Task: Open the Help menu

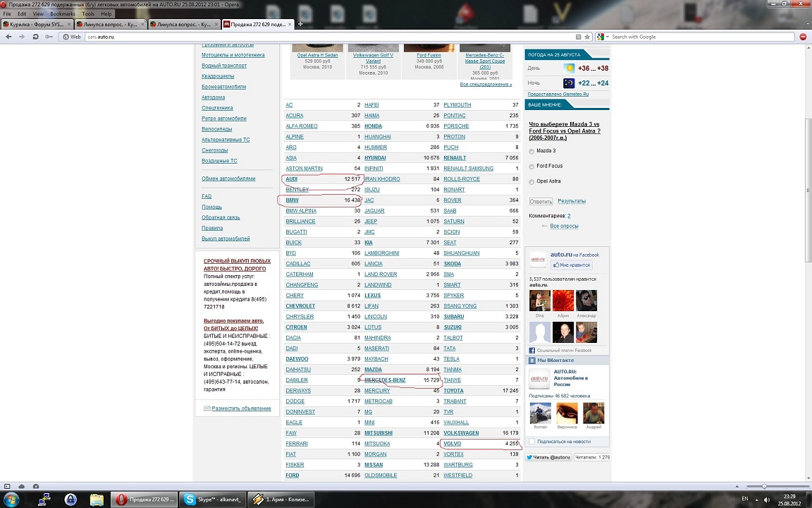Action: (106, 14)
